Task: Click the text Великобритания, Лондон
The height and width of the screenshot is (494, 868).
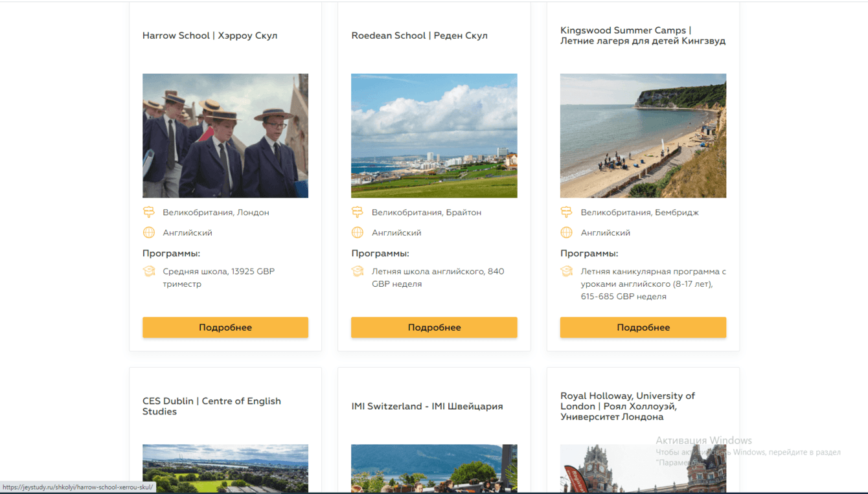Action: pos(216,212)
